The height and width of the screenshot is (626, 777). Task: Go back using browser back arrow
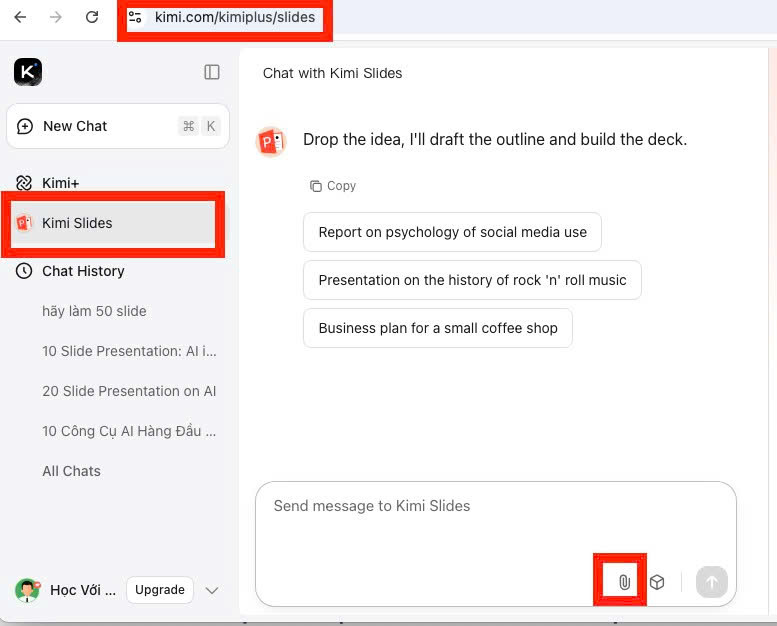(20, 17)
